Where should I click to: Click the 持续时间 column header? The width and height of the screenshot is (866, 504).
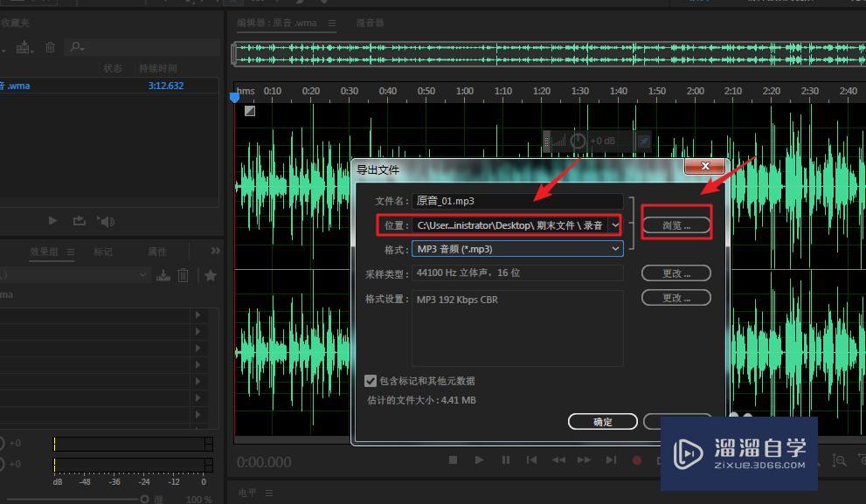[158, 68]
